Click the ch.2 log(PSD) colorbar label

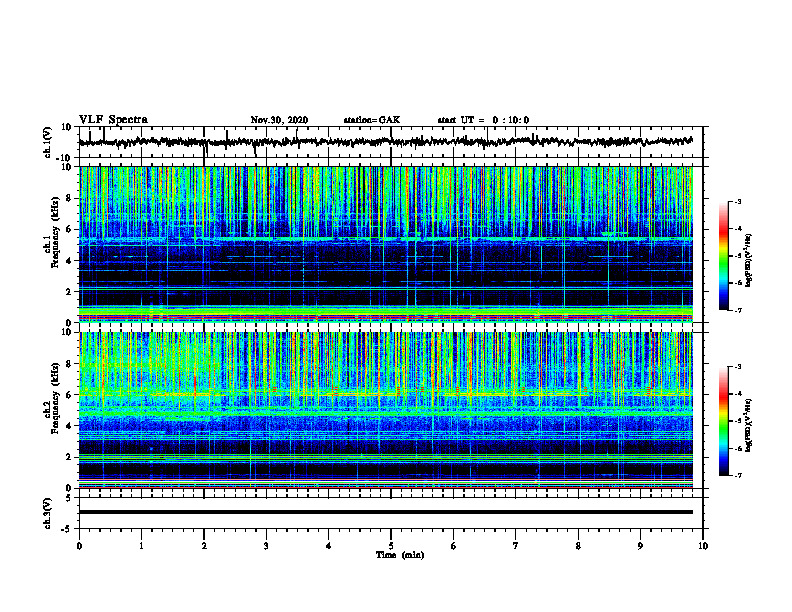[x=749, y=425]
